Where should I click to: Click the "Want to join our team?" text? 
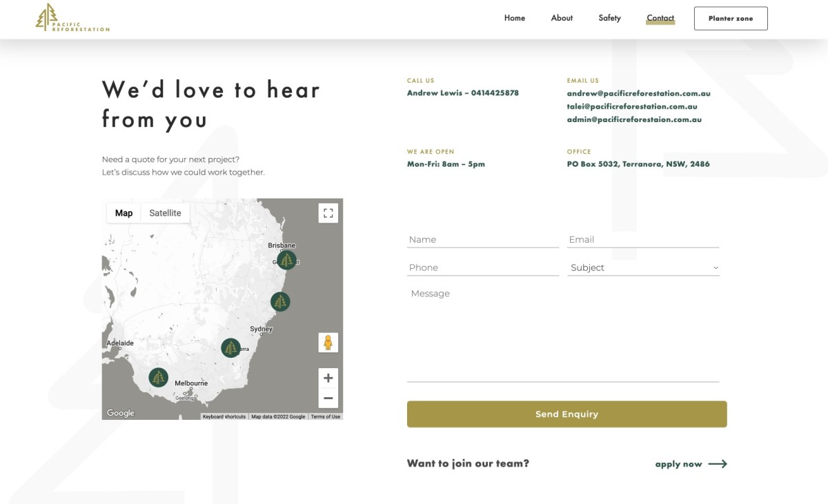point(468,463)
